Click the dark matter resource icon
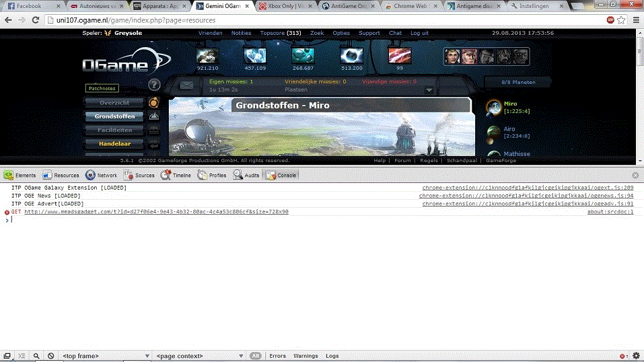Viewport: 644px width, 362px height. point(351,56)
